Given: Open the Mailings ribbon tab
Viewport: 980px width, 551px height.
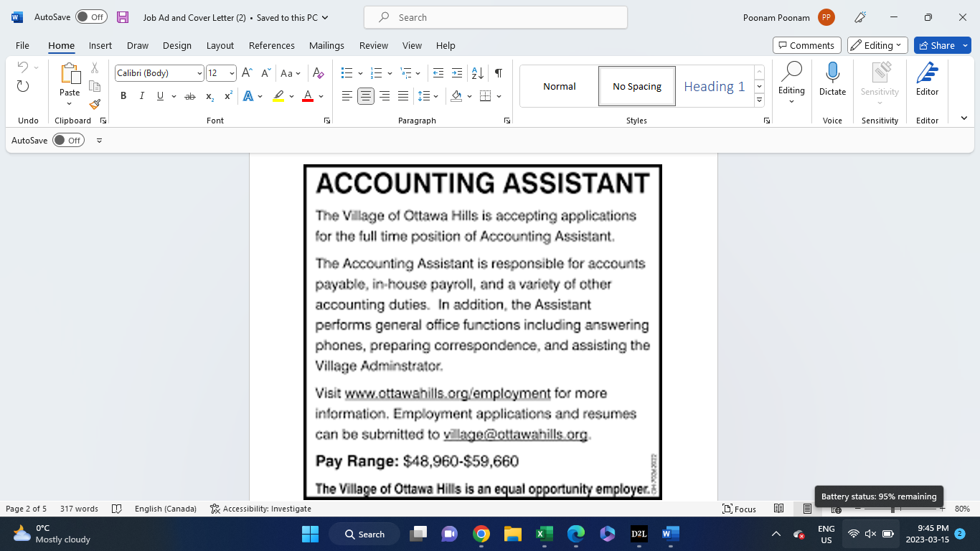Looking at the screenshot, I should point(326,45).
